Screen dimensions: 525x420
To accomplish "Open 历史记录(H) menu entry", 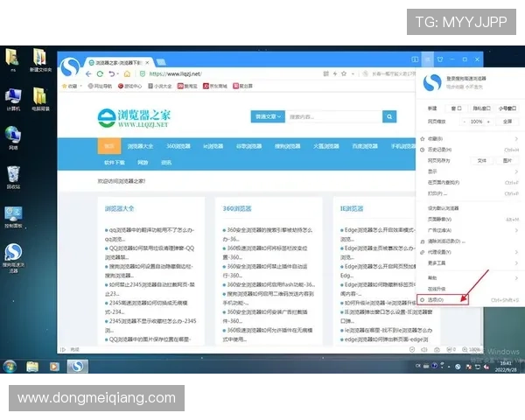I will click(470, 150).
